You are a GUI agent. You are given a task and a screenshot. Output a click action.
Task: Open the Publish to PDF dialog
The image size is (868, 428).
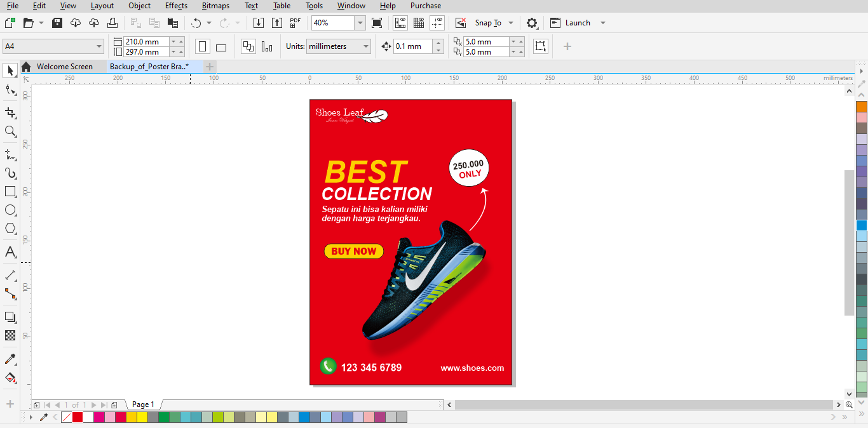(294, 22)
